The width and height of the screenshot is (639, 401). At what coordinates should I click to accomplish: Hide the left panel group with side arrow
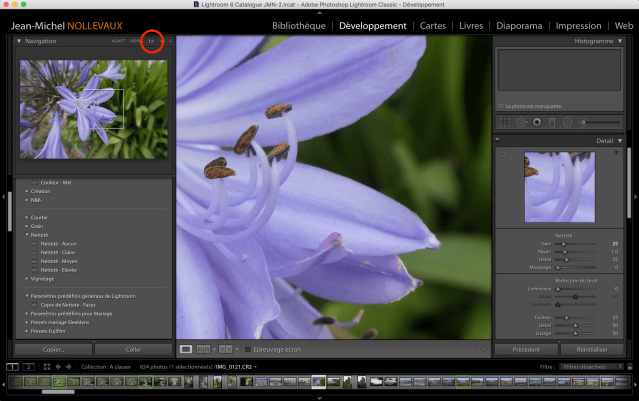[x=3, y=197]
